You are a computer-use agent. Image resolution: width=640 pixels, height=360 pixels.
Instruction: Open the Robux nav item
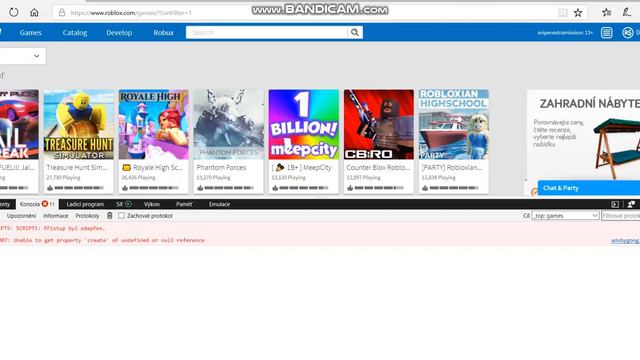163,33
